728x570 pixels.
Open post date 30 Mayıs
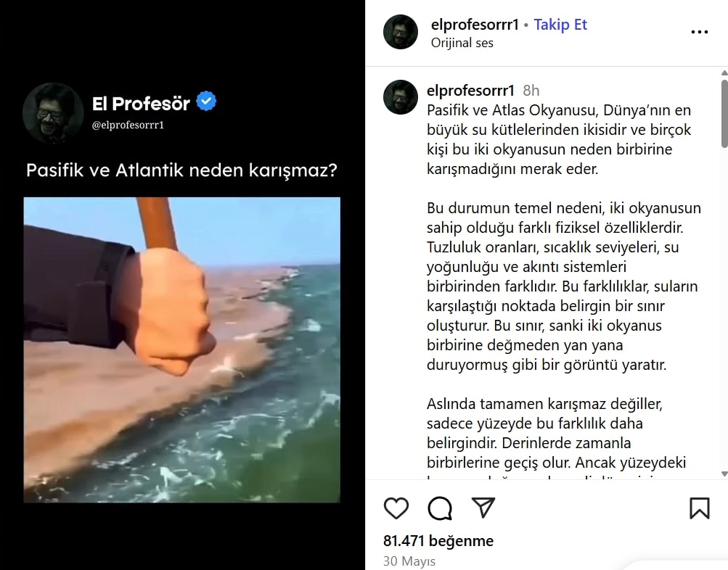[409, 561]
